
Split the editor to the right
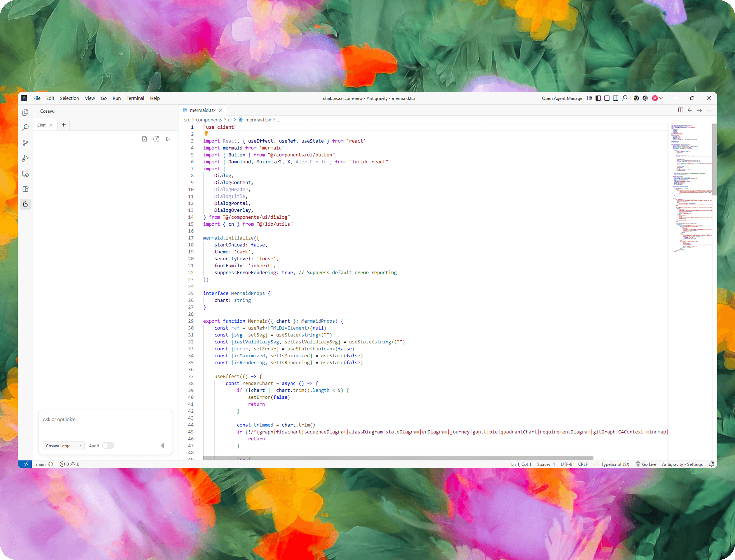(680, 110)
